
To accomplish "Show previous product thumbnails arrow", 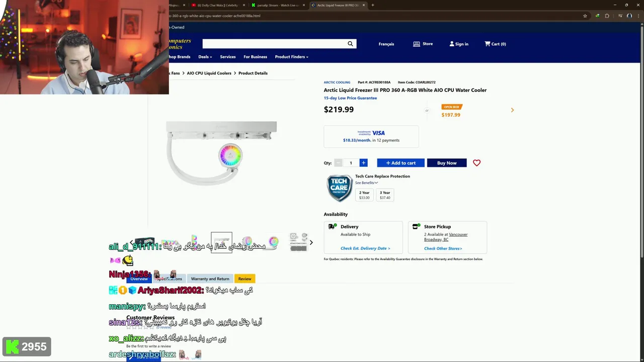I will 132,242.
